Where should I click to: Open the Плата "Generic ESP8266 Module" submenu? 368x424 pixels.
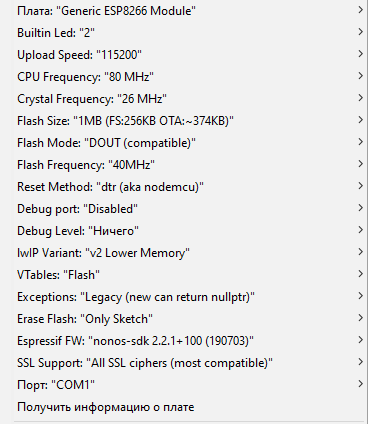point(190,11)
